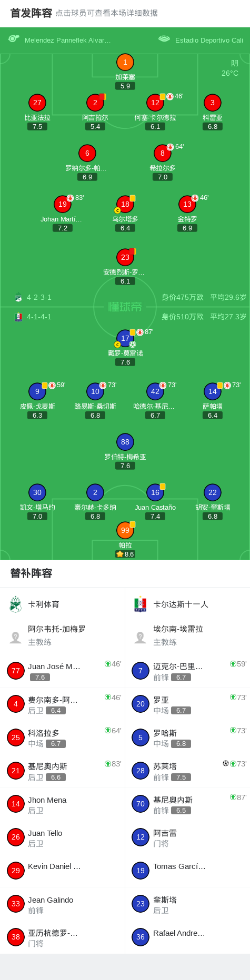Select player 27 比亚法拉 jersey icon

click(37, 103)
